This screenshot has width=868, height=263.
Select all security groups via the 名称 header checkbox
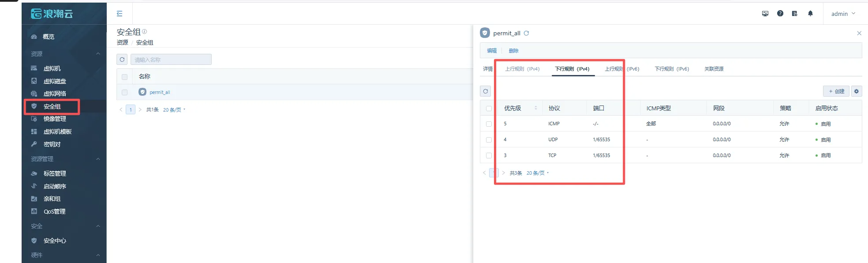124,77
